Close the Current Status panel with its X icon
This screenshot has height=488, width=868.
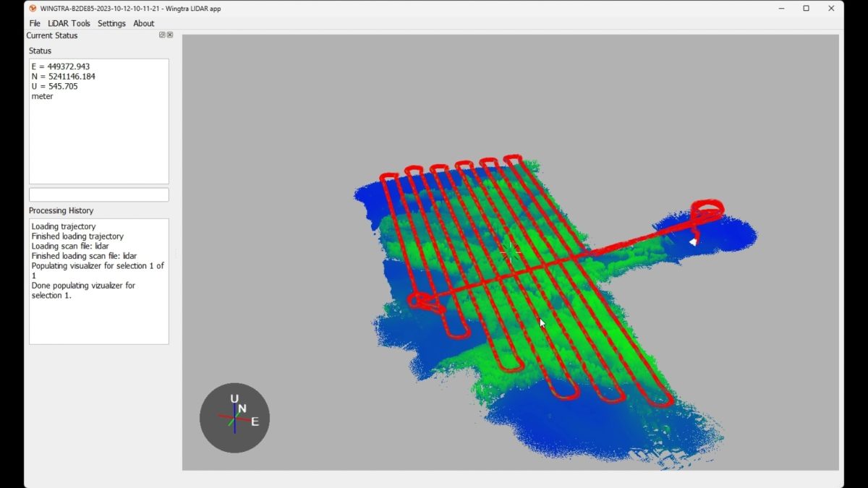169,35
